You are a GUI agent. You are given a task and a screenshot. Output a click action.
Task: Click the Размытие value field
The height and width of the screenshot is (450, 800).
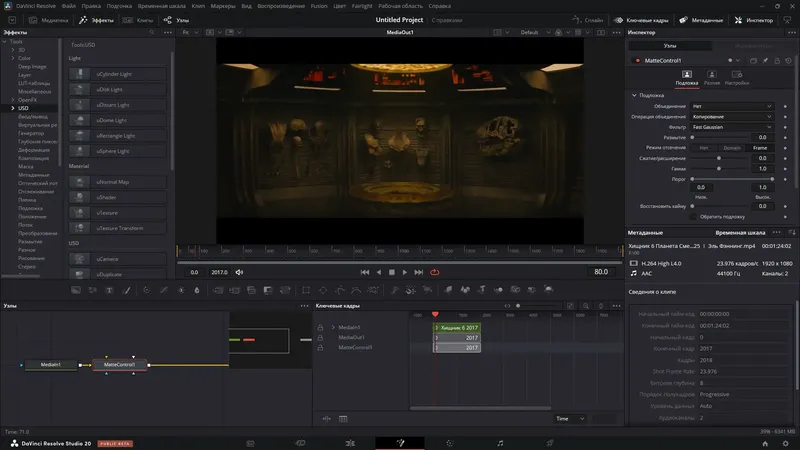(x=761, y=137)
